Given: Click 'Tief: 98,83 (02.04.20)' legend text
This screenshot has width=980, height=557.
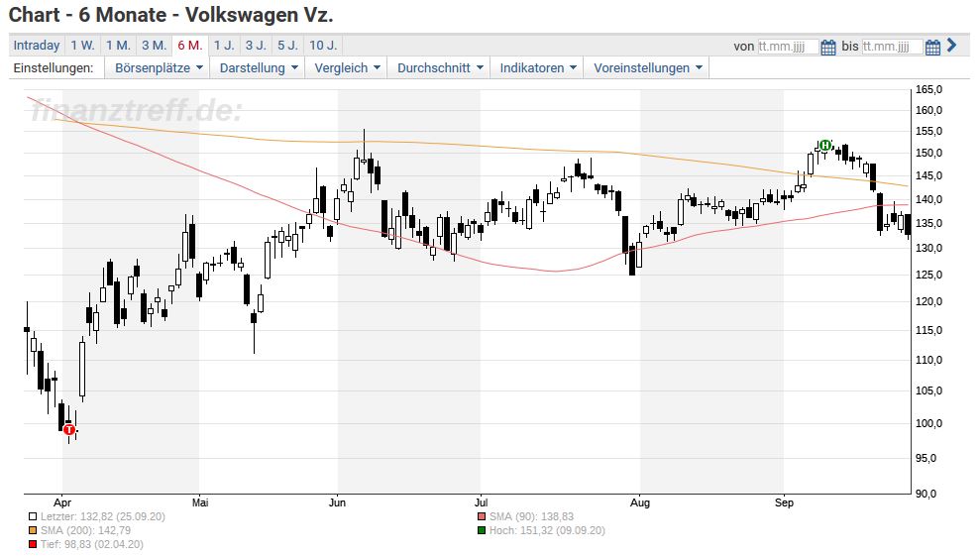Looking at the screenshot, I should pos(92,544).
